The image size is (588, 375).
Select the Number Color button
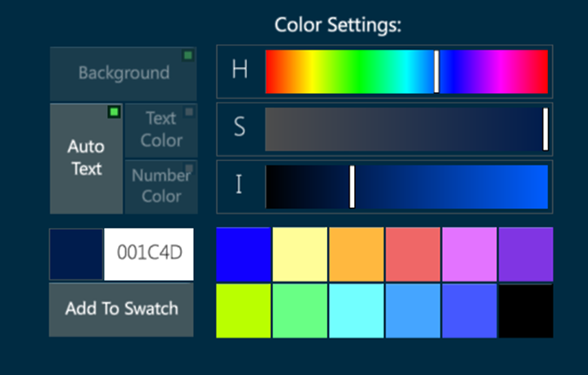click(161, 187)
